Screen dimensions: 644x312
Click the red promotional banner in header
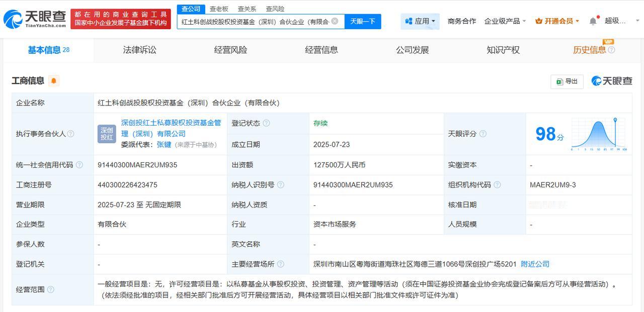(121, 19)
